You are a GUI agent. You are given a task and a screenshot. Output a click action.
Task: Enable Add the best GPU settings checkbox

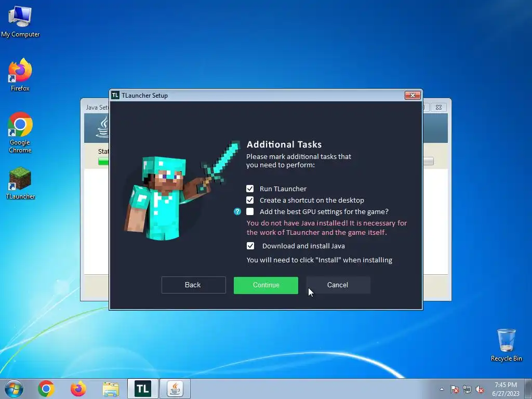tap(250, 212)
